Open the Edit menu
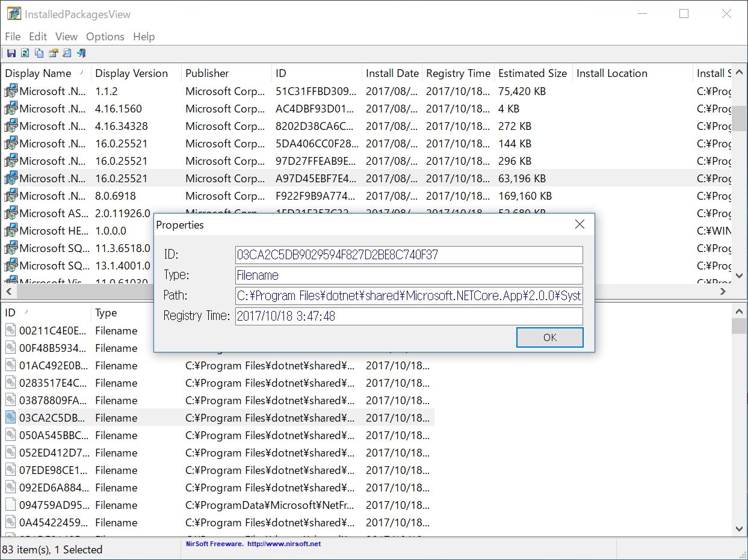This screenshot has width=748, height=560. (38, 37)
